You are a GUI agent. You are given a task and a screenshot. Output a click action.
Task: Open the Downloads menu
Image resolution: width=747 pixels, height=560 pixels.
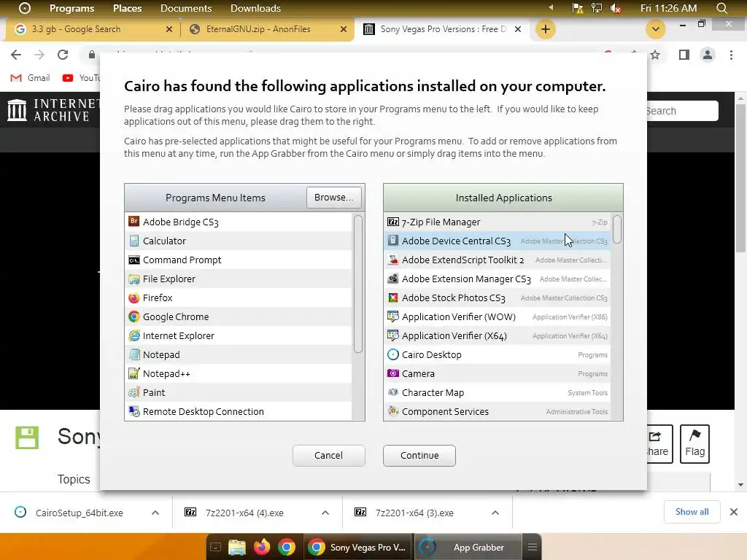click(x=255, y=8)
